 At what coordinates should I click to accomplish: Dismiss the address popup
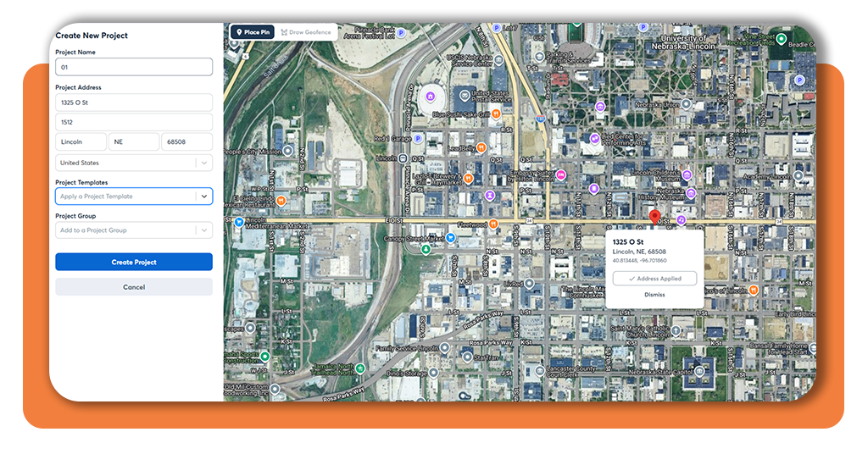pyautogui.click(x=654, y=295)
